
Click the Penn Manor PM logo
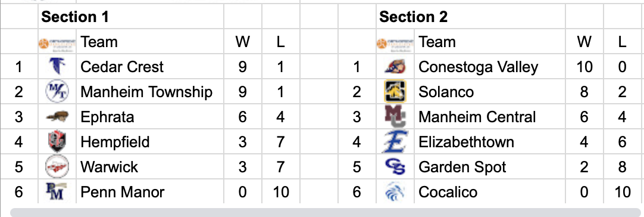click(57, 192)
